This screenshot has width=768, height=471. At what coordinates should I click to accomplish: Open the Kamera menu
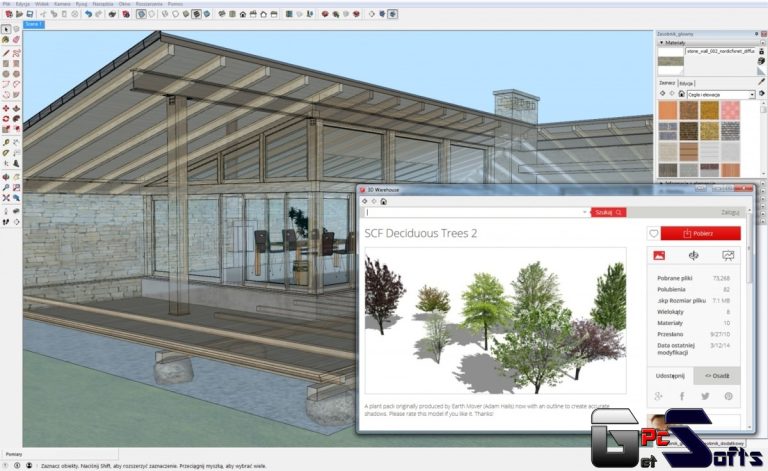(62, 4)
